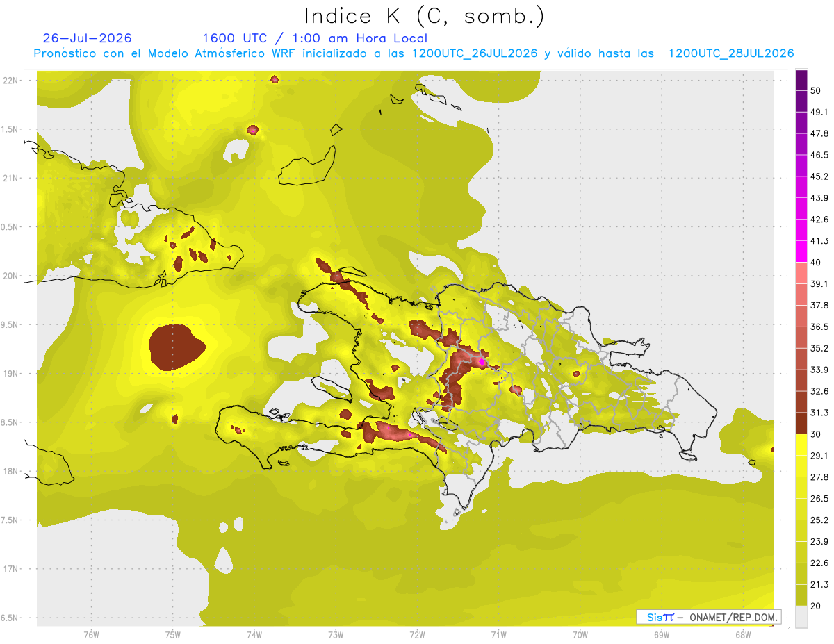Click legend value "21.3"
The height and width of the screenshot is (644, 834).
819,585
